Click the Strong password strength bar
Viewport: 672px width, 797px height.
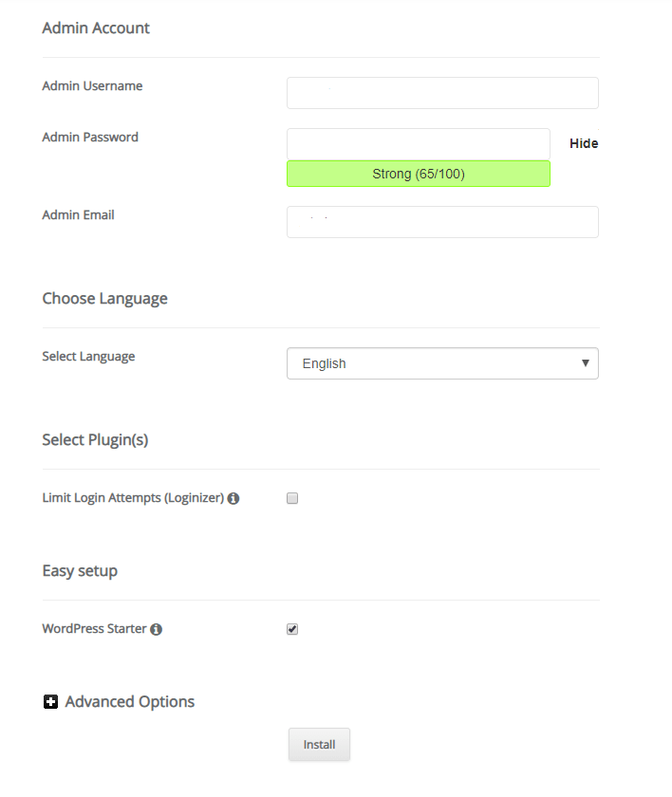419,174
